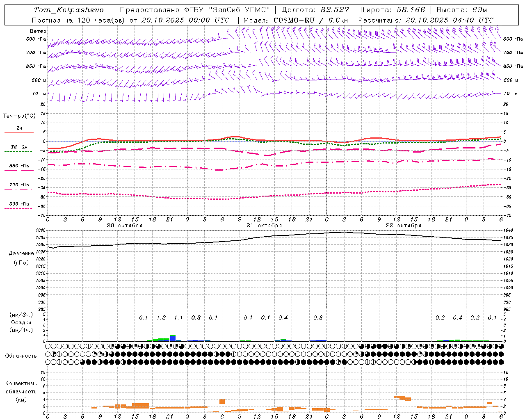
Task: Click the Td 2м dew point legend label
Action: tap(19, 147)
